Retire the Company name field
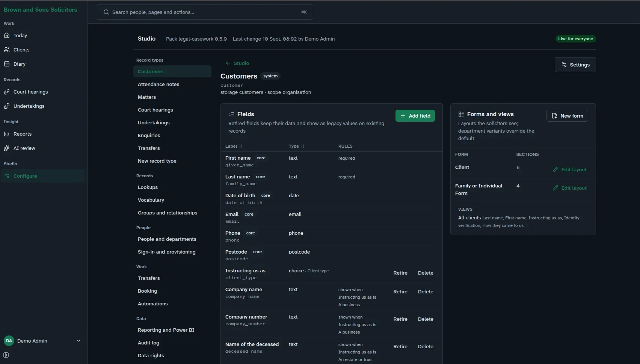The height and width of the screenshot is (364, 640). pyautogui.click(x=400, y=292)
